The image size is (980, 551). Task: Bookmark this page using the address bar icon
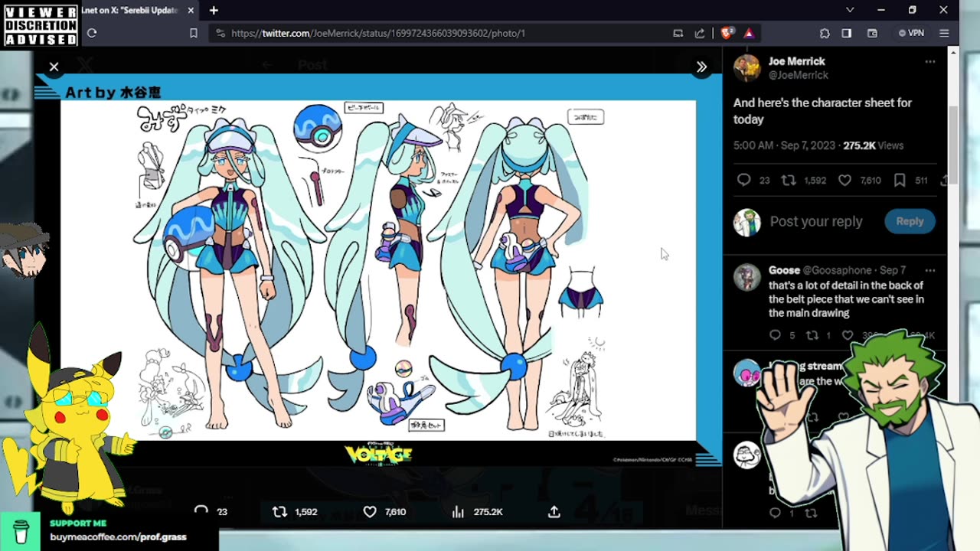(193, 33)
